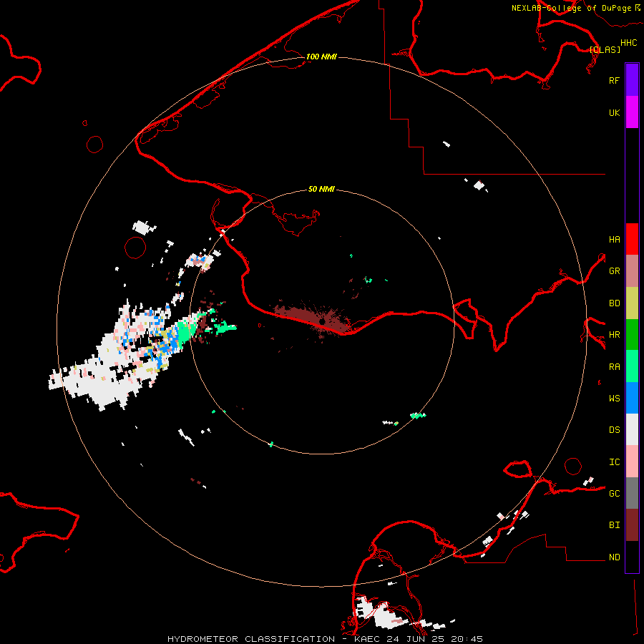Viewport: 644px width, 644px height.
Task: Click the pink IC legend swatch
Action: [632, 462]
